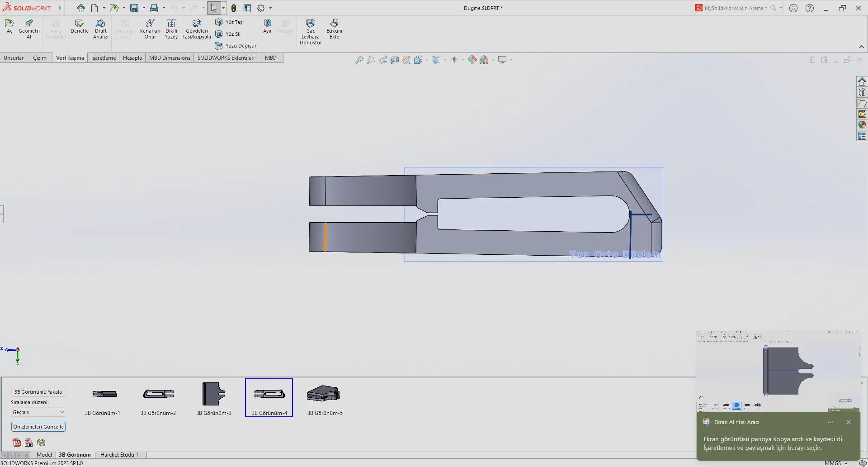Screen dimensions: 868x467
Task: Choose Yüzü Değiştir replace face command
Action: click(236, 46)
